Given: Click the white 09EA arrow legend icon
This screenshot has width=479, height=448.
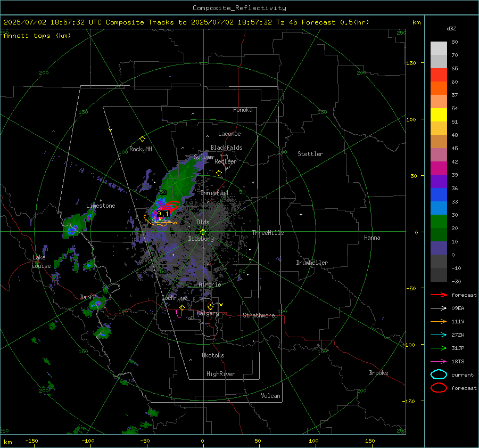Looking at the screenshot, I should click(x=439, y=308).
